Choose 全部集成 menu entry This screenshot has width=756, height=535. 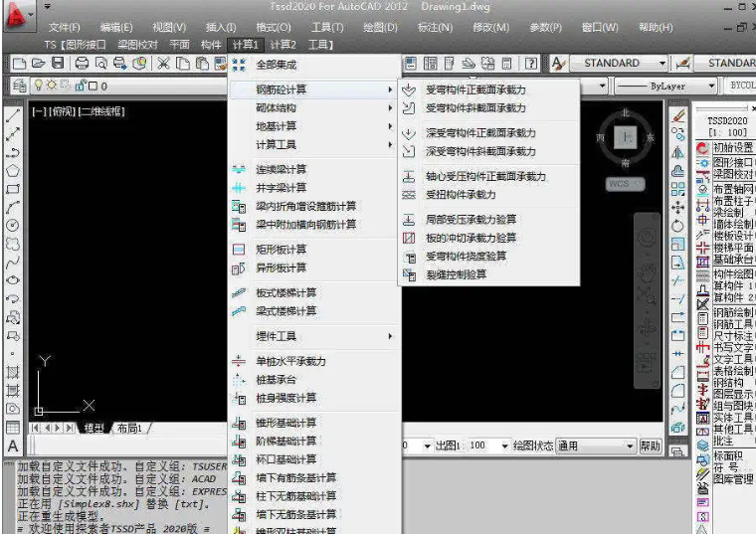313,65
